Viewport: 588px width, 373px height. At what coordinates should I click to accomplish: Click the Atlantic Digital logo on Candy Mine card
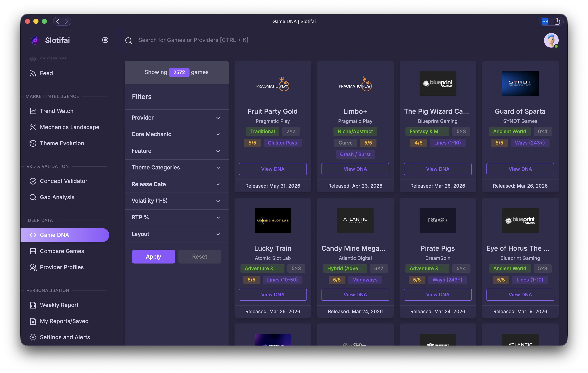click(x=355, y=221)
